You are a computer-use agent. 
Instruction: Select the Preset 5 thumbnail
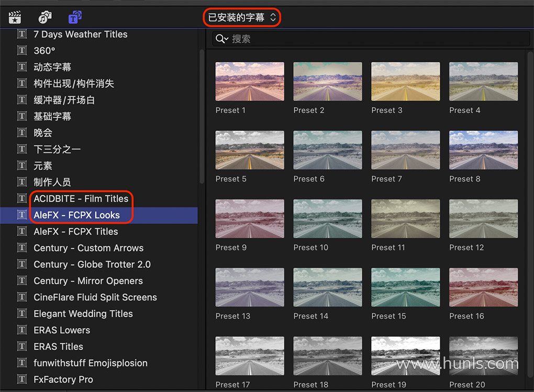click(x=250, y=150)
